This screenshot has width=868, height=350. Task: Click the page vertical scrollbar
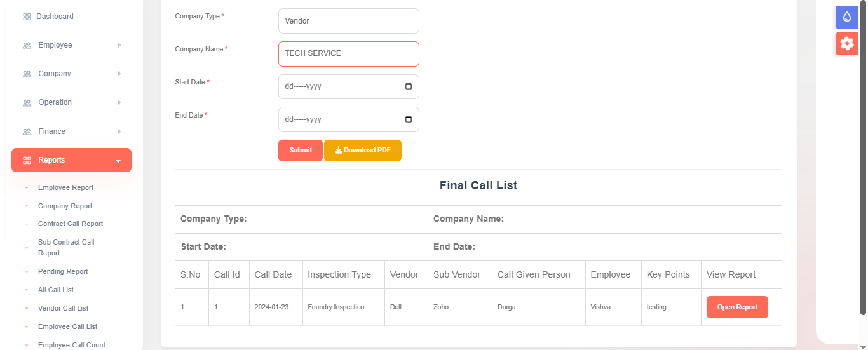pos(863,159)
